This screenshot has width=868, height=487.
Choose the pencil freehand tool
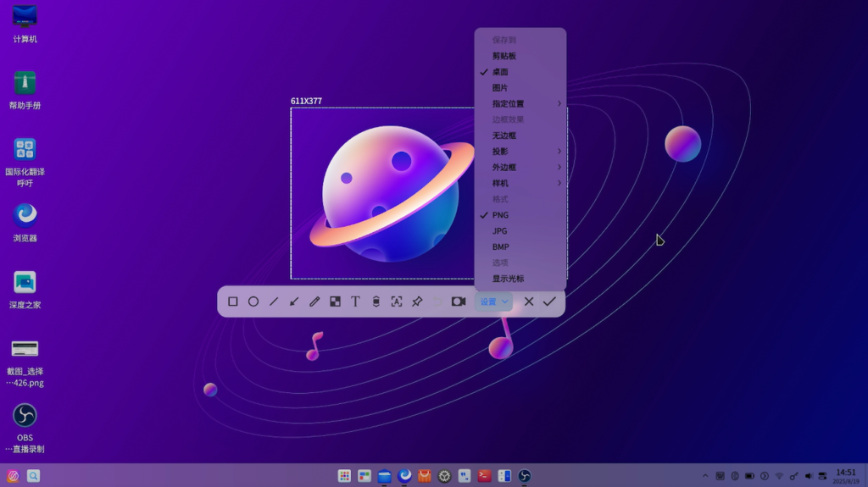pyautogui.click(x=314, y=302)
